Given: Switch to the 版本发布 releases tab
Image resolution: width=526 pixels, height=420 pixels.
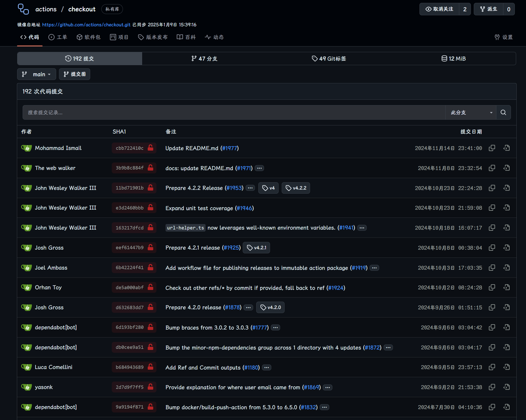Looking at the screenshot, I should [153, 37].
